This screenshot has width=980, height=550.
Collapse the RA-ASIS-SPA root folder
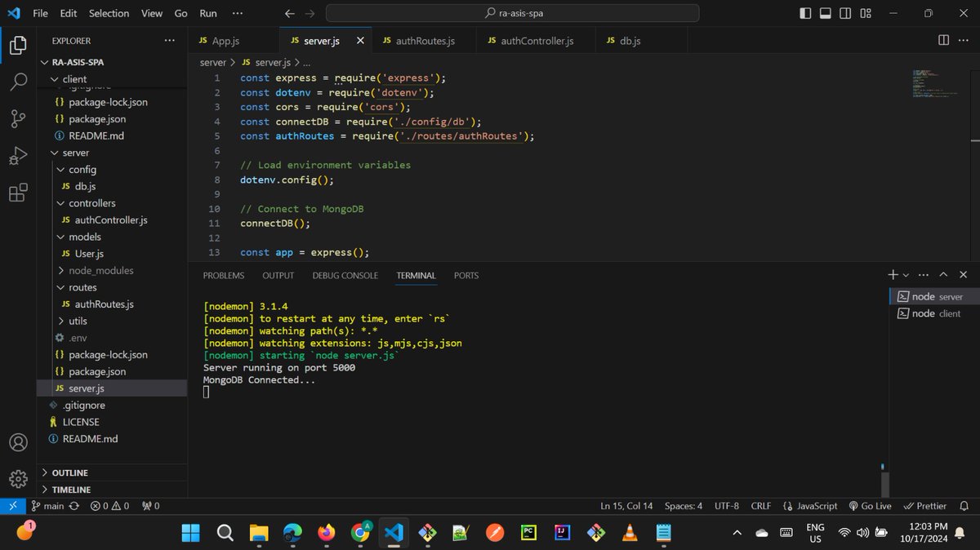[113, 62]
